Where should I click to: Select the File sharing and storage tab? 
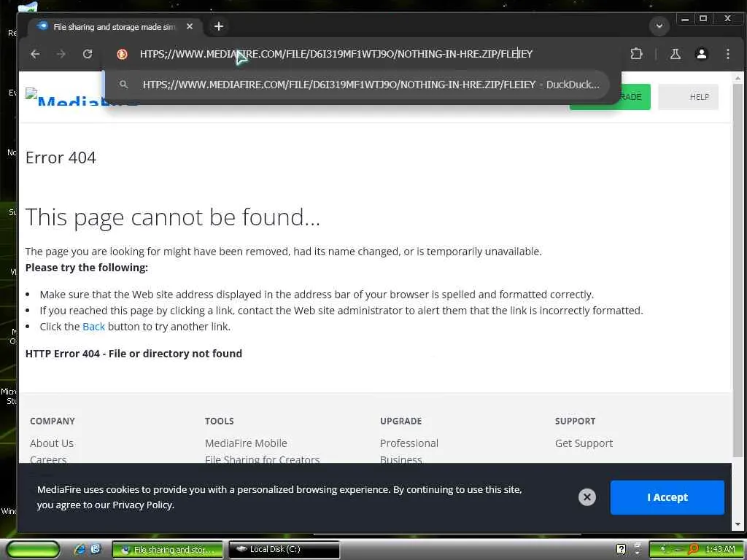pyautogui.click(x=115, y=27)
